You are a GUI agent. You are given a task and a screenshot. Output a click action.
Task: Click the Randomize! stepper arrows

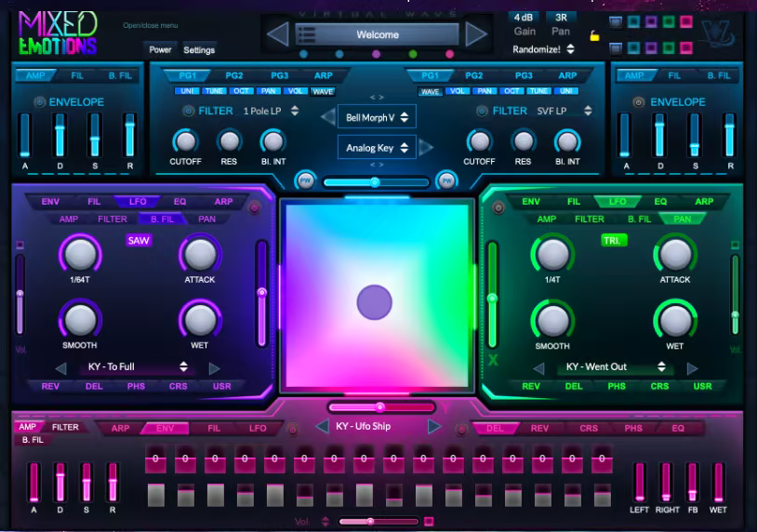[571, 48]
